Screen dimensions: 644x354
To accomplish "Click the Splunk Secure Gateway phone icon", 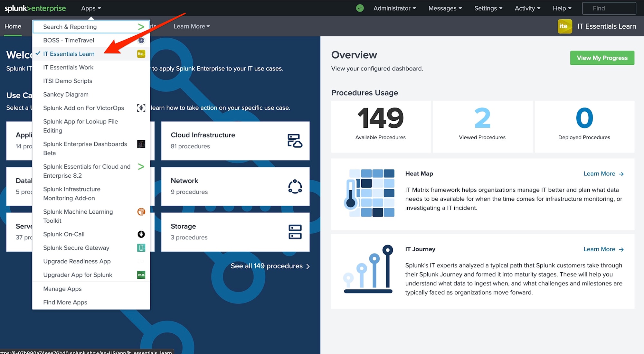I will 141,247.
